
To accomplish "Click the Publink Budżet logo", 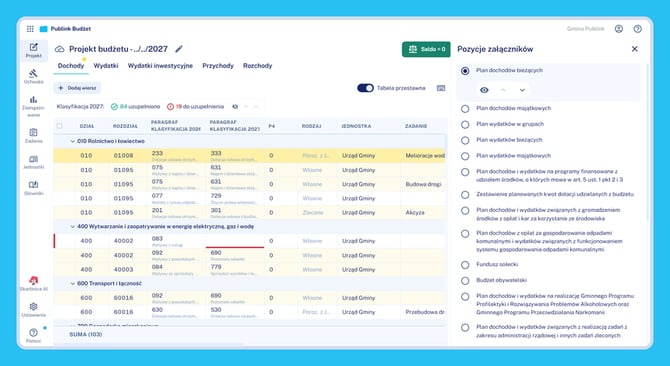I will coord(65,29).
